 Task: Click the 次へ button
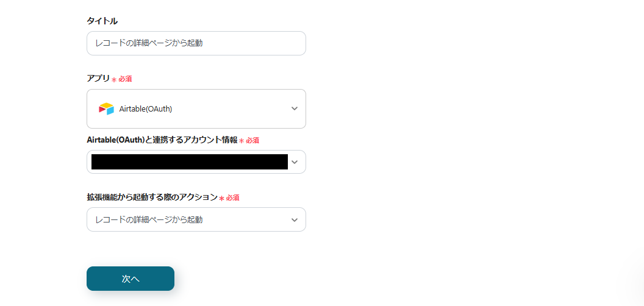pos(131,279)
